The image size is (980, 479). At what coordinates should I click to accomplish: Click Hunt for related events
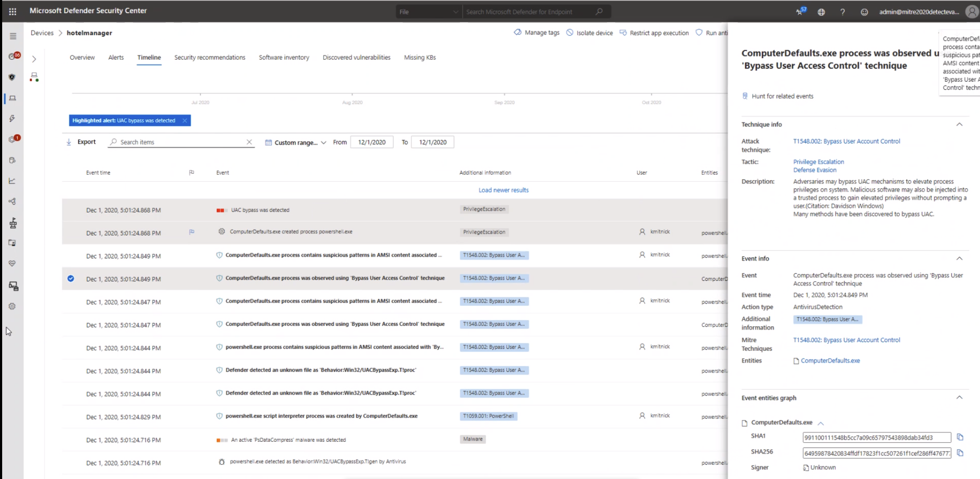(x=778, y=96)
